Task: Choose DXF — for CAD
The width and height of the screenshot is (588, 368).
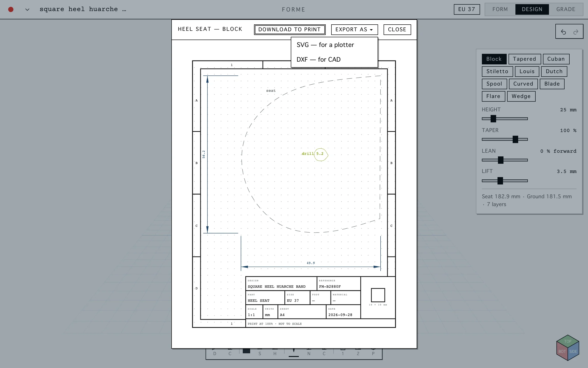Action: (334, 59)
